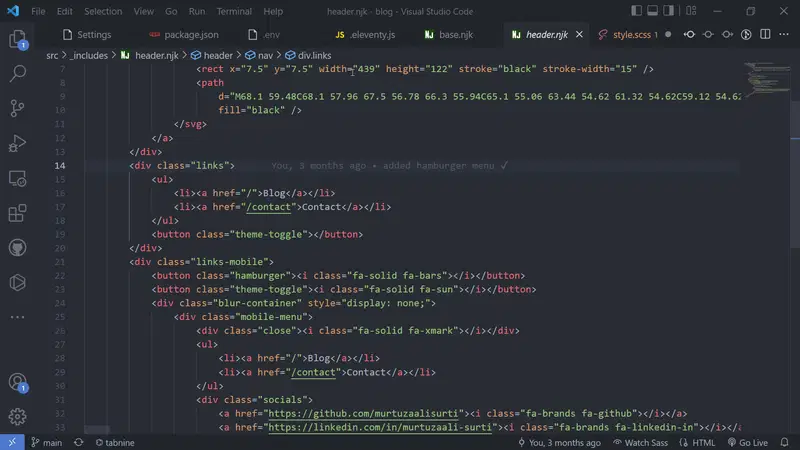Toggle the secondary side bar layout

point(668,11)
